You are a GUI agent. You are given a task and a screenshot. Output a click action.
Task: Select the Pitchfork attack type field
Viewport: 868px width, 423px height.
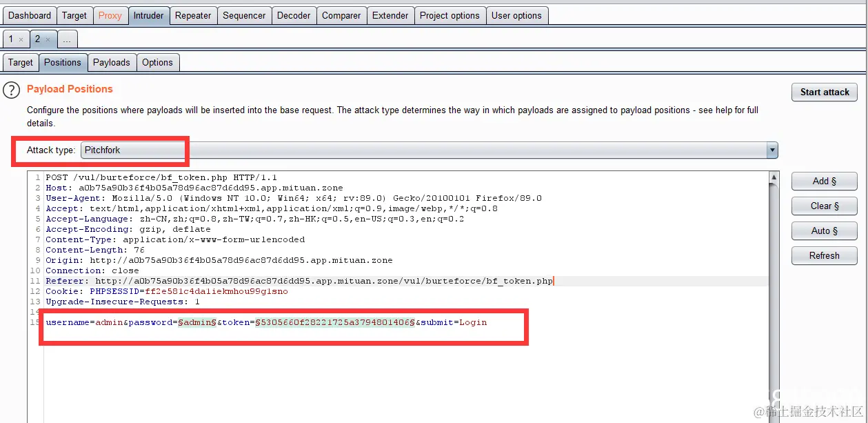click(430, 150)
